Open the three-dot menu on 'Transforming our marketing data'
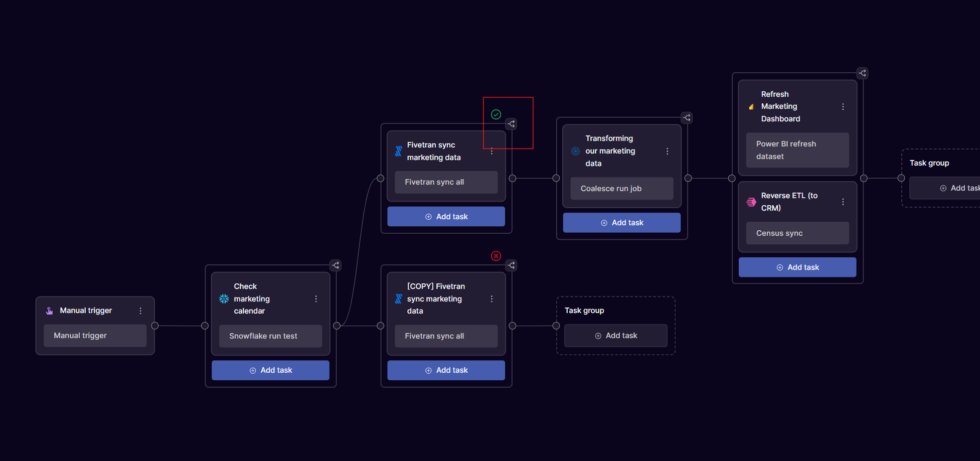 [668, 150]
